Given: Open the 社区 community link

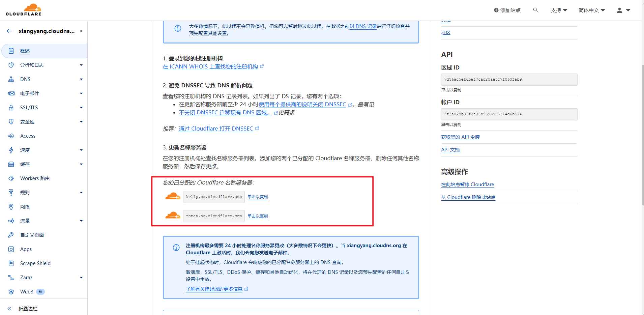Looking at the screenshot, I should point(446,33).
